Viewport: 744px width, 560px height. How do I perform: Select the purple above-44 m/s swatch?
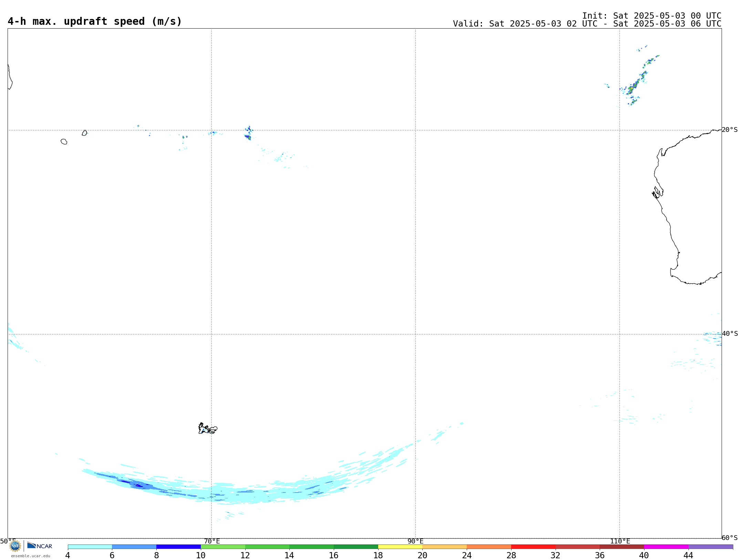pyautogui.click(x=711, y=547)
